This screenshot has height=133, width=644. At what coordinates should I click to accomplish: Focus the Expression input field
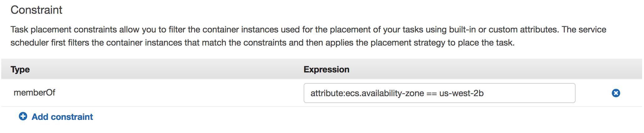[x=529, y=93]
